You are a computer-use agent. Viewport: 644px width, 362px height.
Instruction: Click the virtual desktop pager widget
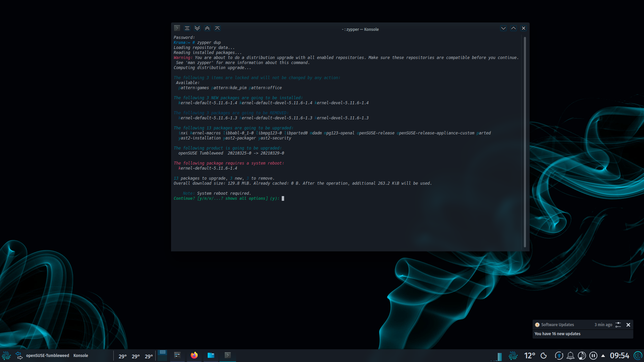pos(162,355)
